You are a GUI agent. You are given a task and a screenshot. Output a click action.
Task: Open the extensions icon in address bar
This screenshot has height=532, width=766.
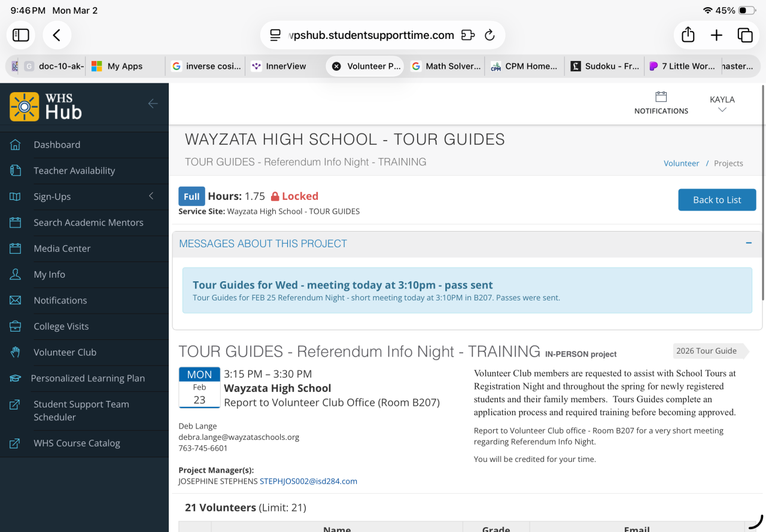[468, 35]
